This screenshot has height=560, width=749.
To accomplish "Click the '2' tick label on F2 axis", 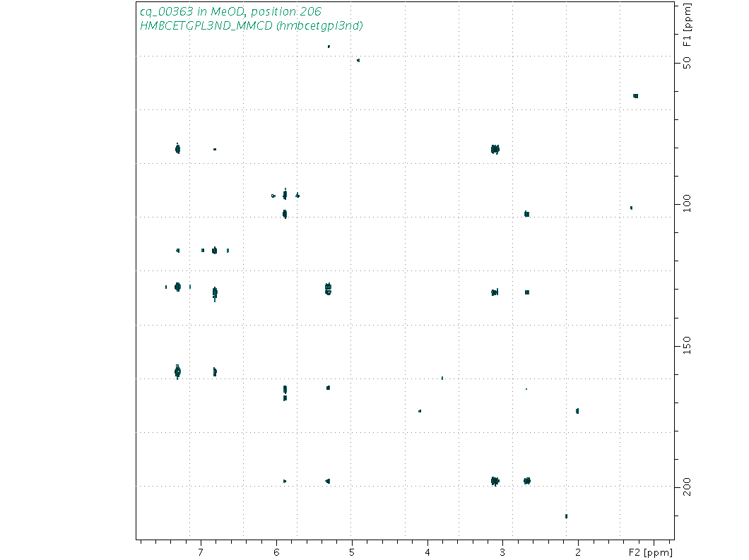I will coord(578,552).
